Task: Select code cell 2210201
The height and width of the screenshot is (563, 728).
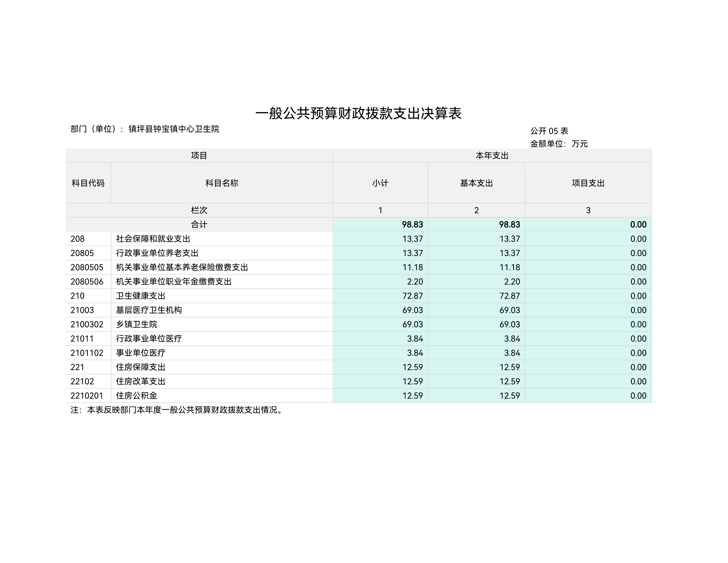Action: (88, 396)
